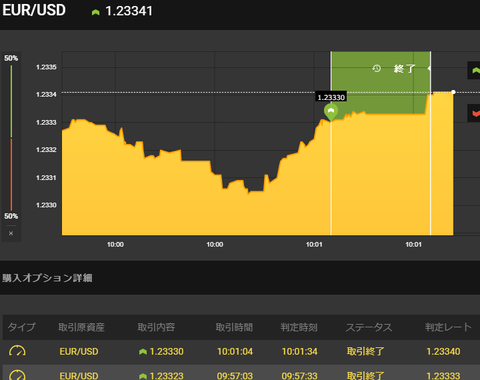This screenshot has height=380, width=480.
Task: Click the white current price dot on chart
Action: click(x=453, y=92)
